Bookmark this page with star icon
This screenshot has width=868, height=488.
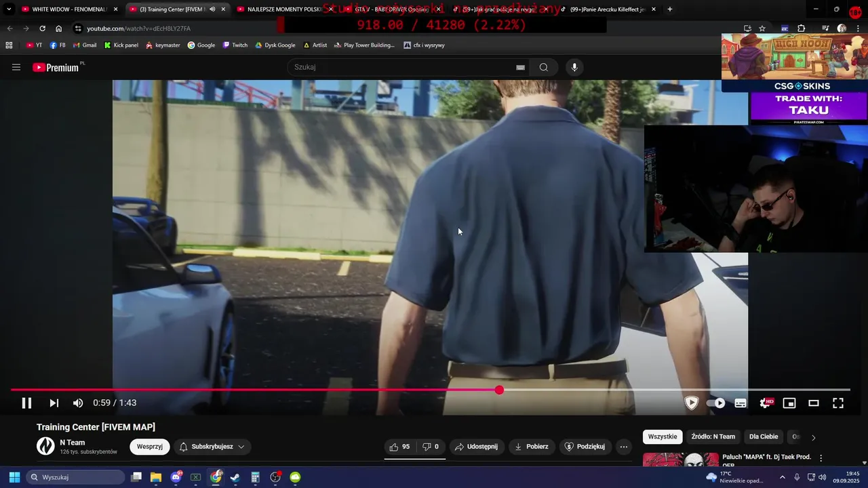tap(762, 28)
